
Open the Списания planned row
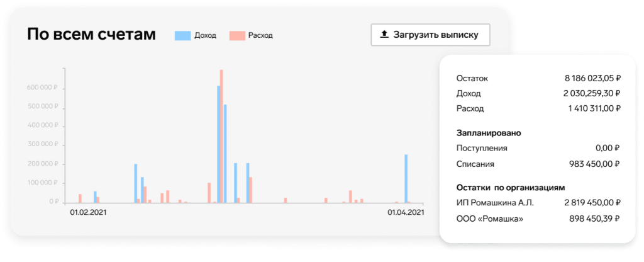point(475,164)
